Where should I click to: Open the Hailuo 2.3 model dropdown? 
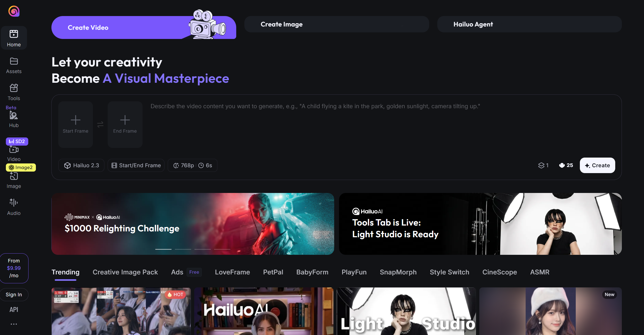pyautogui.click(x=81, y=165)
